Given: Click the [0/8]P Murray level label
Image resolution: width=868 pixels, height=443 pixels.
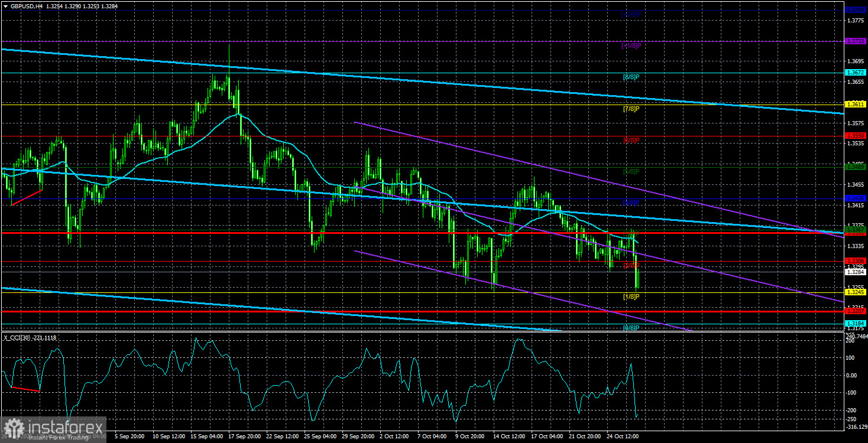Looking at the screenshot, I should [x=630, y=327].
